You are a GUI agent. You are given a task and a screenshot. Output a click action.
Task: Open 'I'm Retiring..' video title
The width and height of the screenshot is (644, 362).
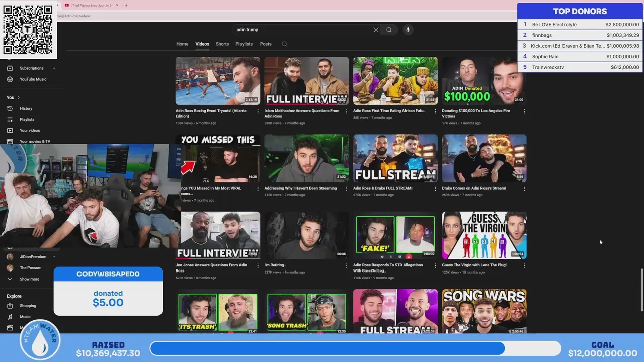click(275, 265)
